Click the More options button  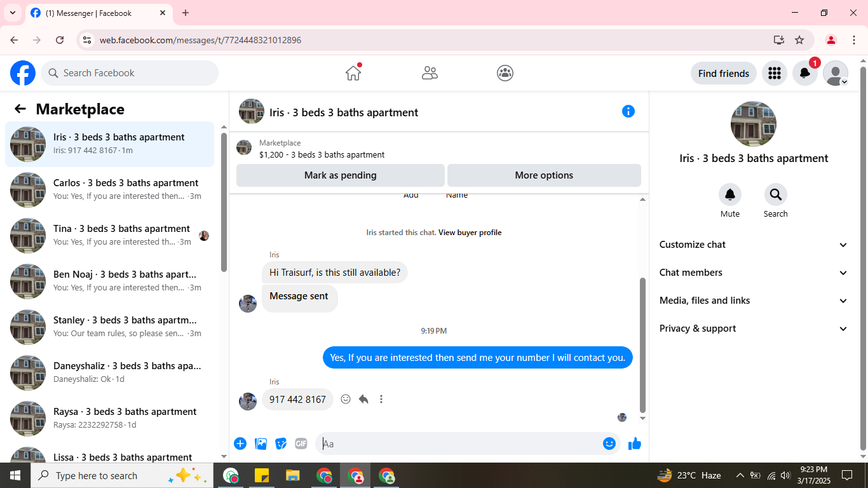pyautogui.click(x=544, y=175)
